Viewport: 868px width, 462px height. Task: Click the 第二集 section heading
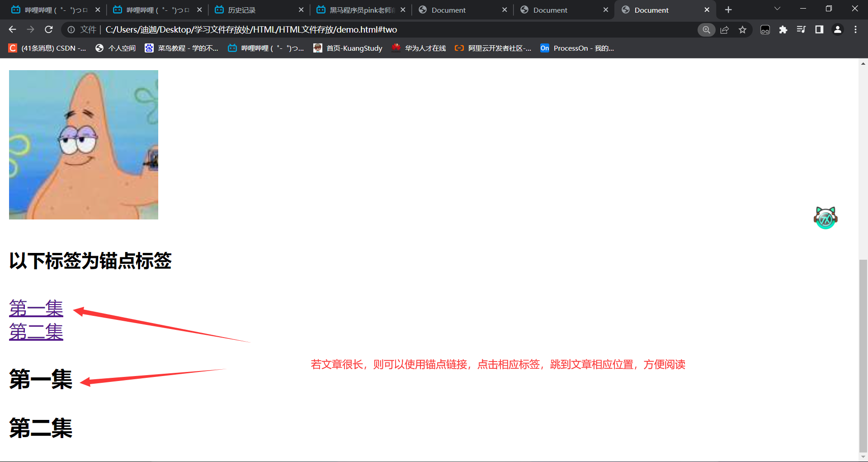(41, 428)
